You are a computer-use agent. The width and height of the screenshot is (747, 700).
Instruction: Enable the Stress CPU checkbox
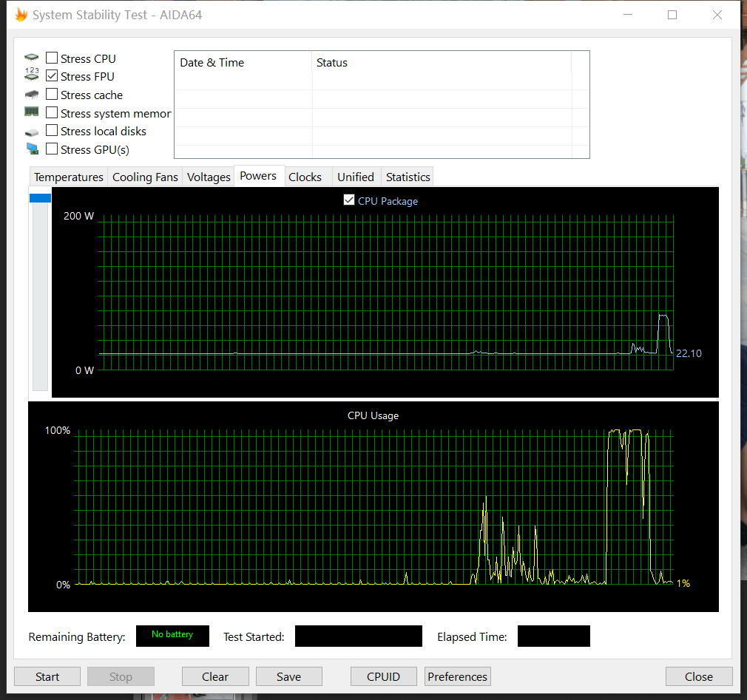[52, 58]
